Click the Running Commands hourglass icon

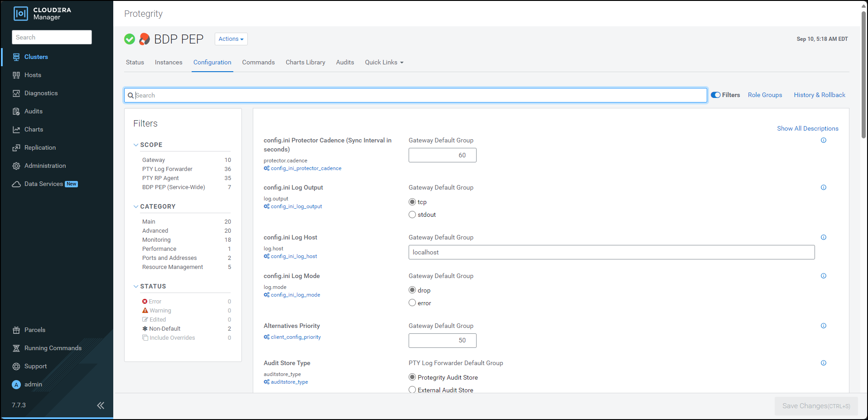click(x=16, y=348)
